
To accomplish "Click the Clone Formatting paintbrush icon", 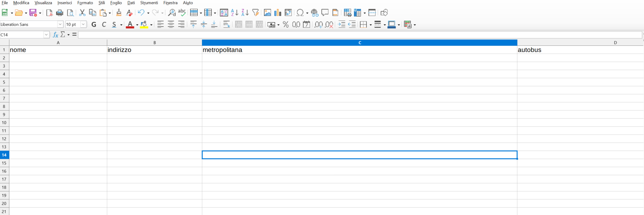I will pos(119,13).
